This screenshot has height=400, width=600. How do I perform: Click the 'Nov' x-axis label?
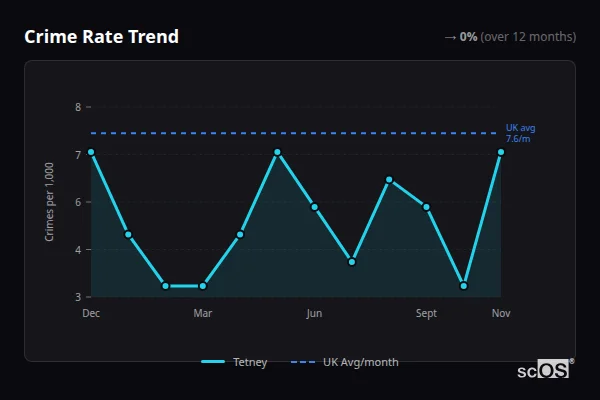pyautogui.click(x=501, y=313)
